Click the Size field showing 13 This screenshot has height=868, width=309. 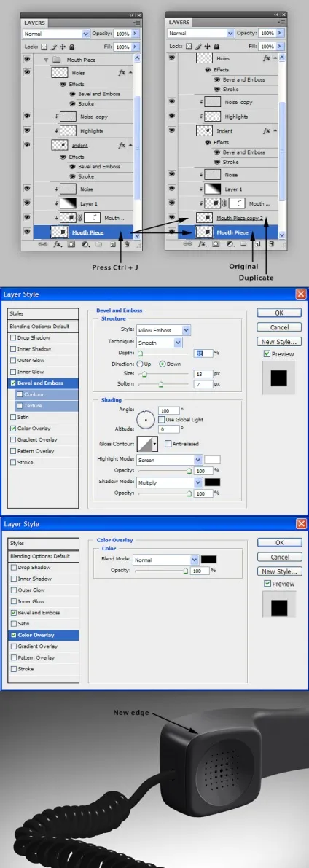coord(203,374)
